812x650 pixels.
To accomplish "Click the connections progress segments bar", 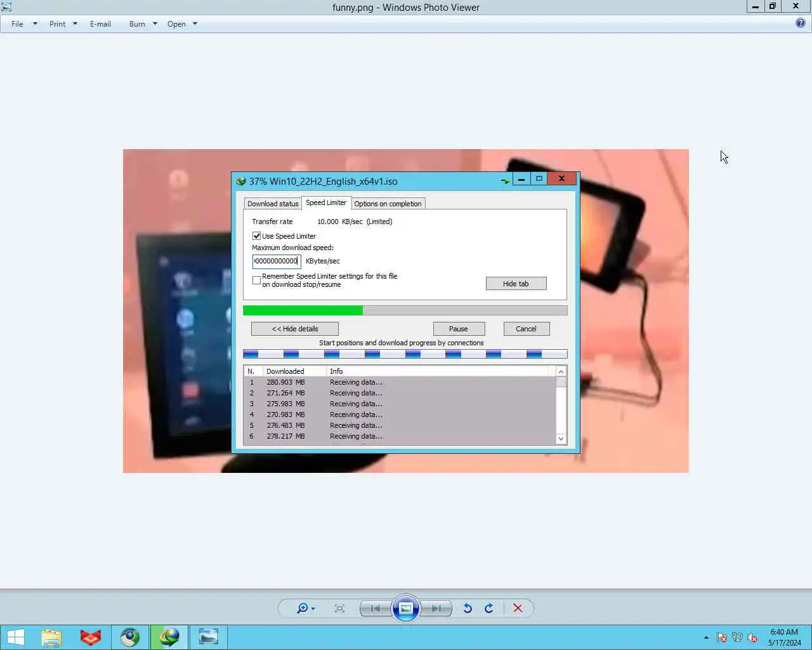I will point(405,354).
